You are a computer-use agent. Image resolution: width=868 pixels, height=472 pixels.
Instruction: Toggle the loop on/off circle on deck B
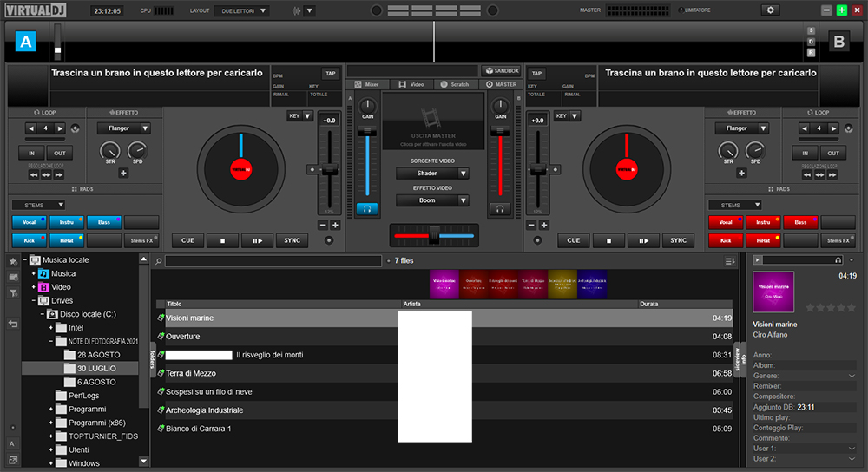click(848, 128)
